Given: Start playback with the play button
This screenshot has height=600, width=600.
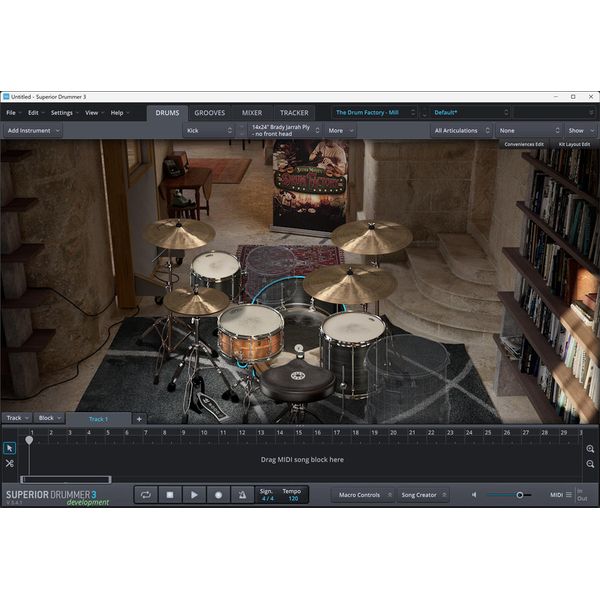Looking at the screenshot, I should pos(194,495).
